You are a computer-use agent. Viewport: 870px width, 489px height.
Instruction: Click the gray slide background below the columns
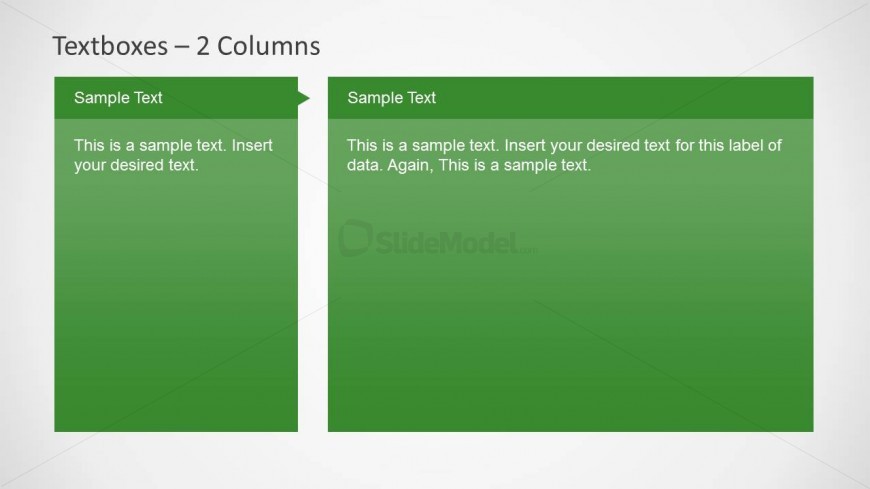pyautogui.click(x=435, y=461)
